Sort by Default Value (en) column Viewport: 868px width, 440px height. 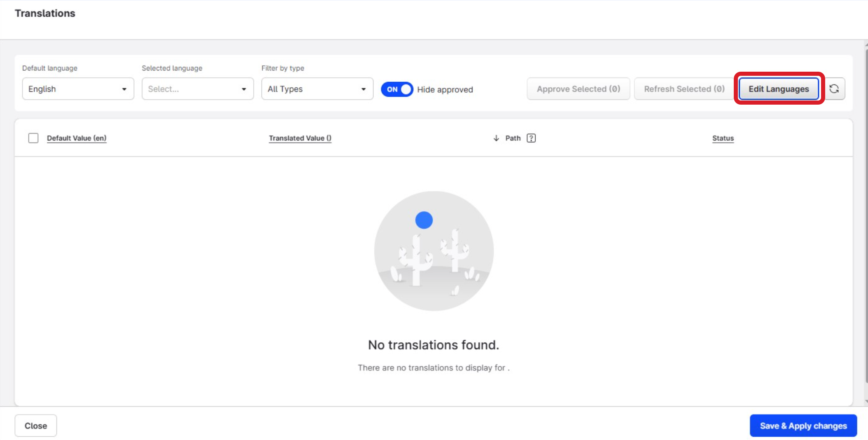pos(77,138)
